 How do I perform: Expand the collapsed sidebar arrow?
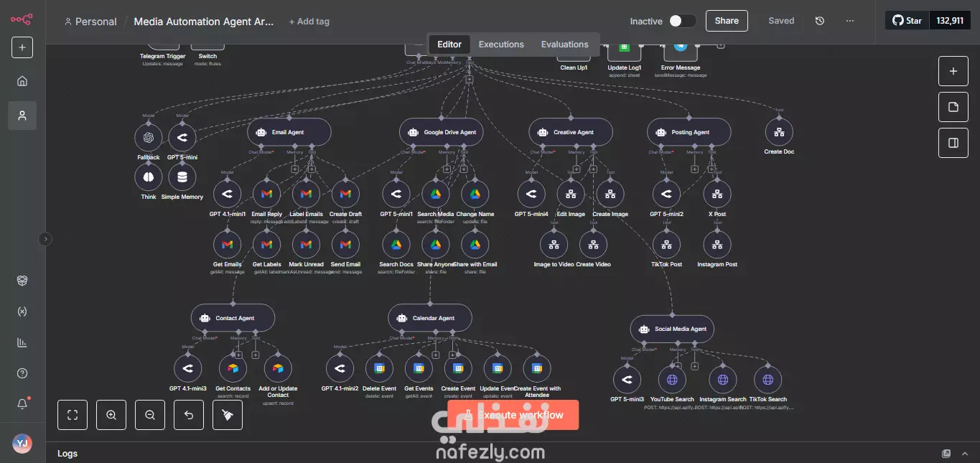[45, 239]
